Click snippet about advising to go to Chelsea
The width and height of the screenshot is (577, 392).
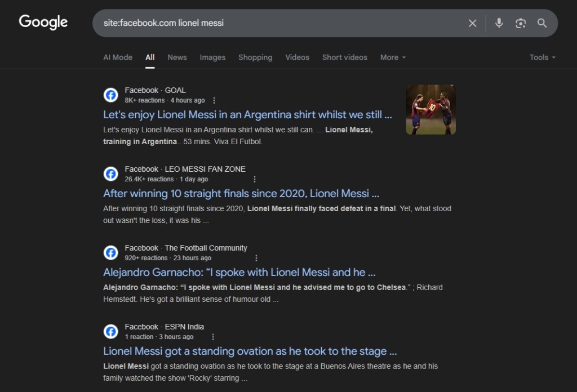[273, 293]
